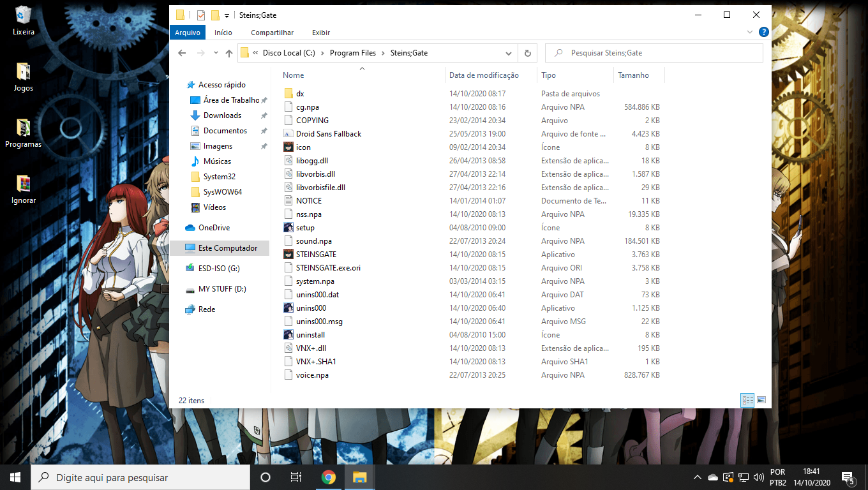Open File Explorer taskbar button

[x=360, y=477]
